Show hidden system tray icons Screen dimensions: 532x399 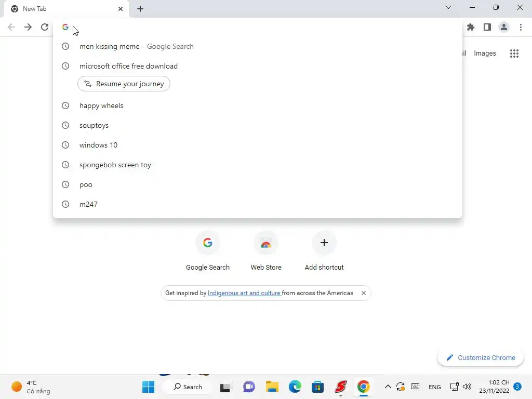click(388, 387)
